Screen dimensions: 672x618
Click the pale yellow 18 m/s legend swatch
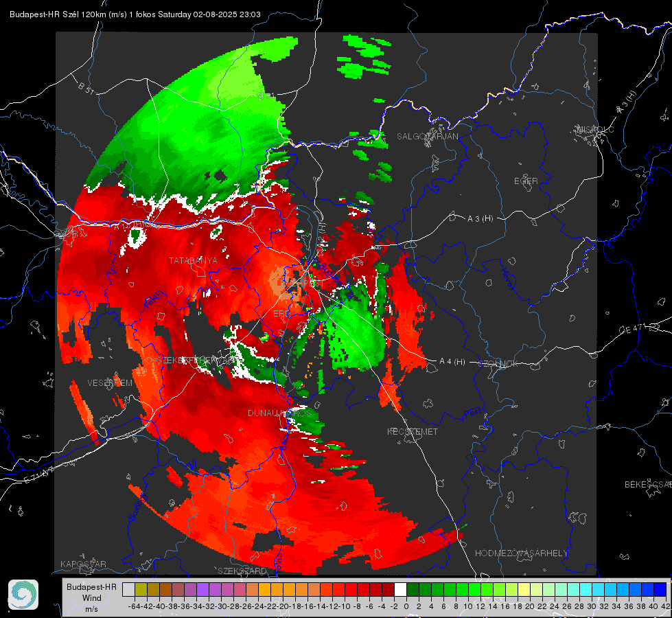[524, 590]
